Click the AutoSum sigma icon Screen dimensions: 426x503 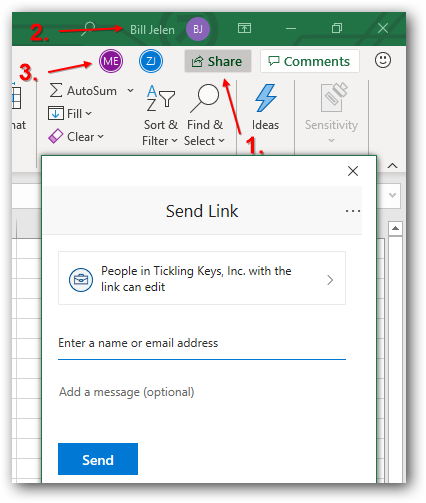coord(56,90)
